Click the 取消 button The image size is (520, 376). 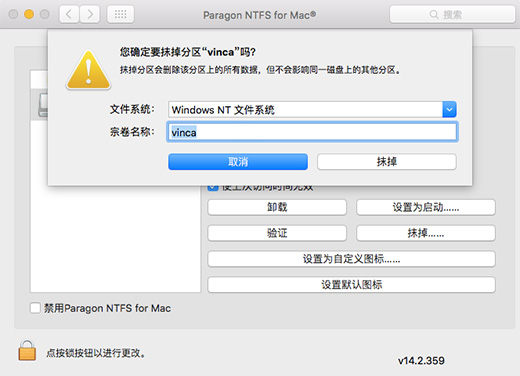click(238, 162)
